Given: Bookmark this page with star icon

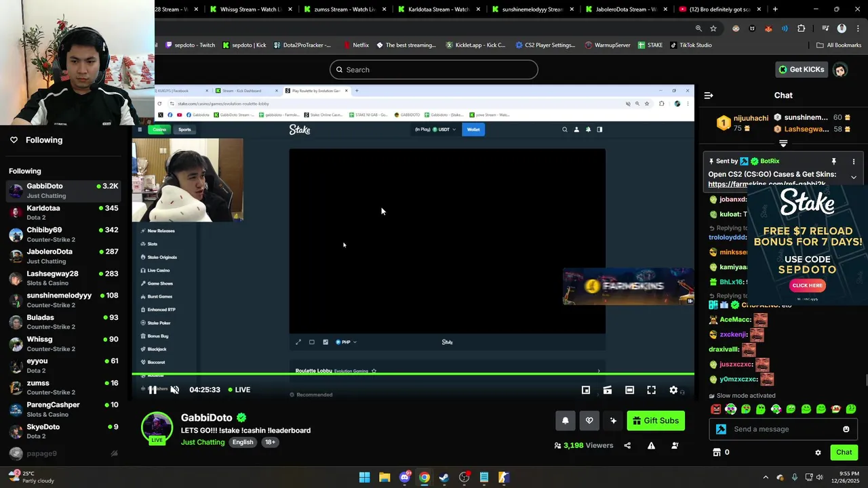Looking at the screenshot, I should 713,28.
